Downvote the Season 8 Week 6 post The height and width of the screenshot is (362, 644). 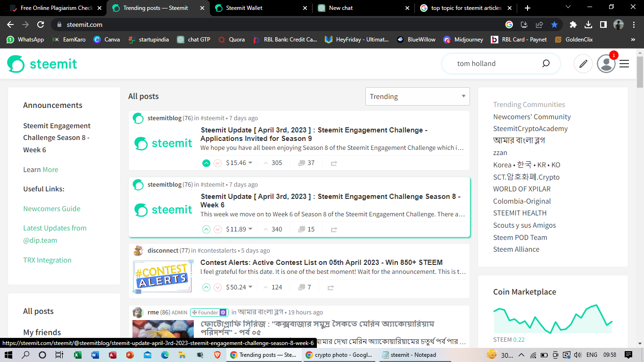[x=218, y=230]
